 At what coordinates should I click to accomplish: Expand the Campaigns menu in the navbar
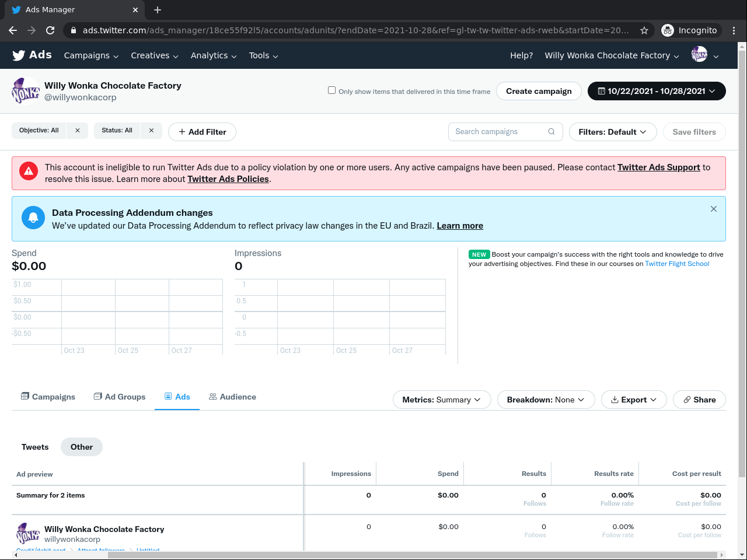click(x=91, y=55)
